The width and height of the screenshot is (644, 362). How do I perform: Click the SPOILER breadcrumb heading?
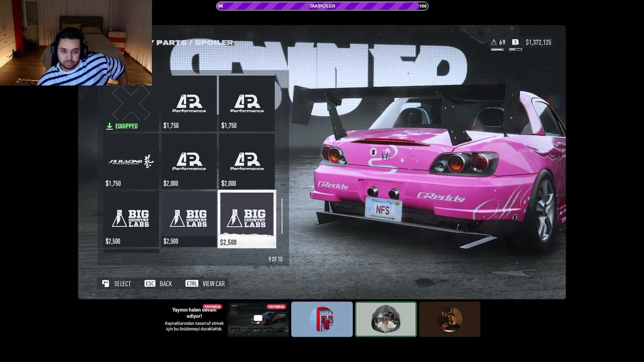coord(214,43)
